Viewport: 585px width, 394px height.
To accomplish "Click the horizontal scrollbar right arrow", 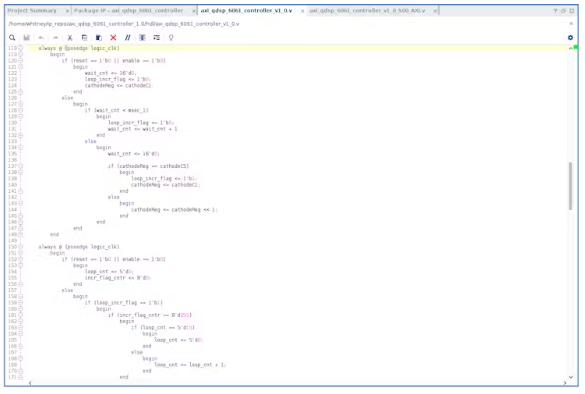I will (564, 383).
